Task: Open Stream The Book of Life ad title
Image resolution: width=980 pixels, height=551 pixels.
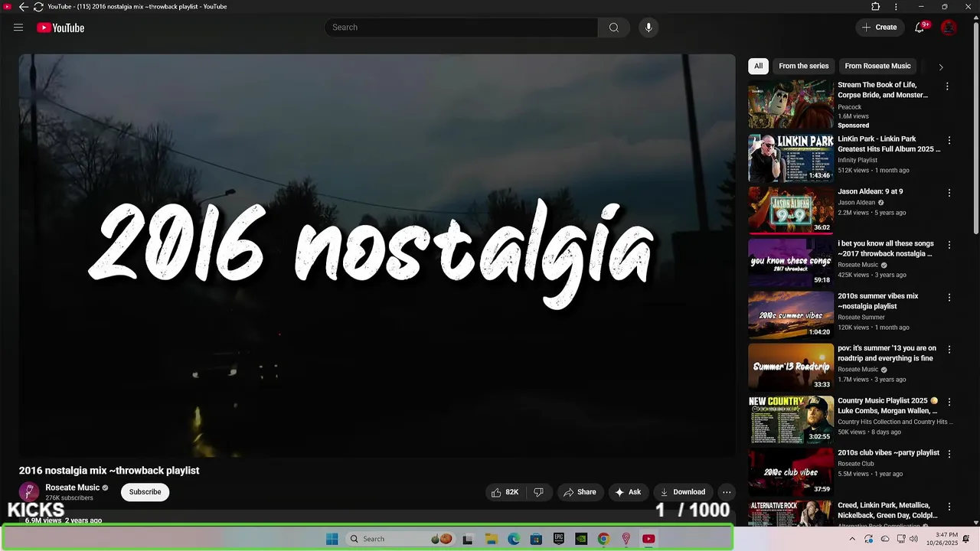Action: tap(883, 90)
